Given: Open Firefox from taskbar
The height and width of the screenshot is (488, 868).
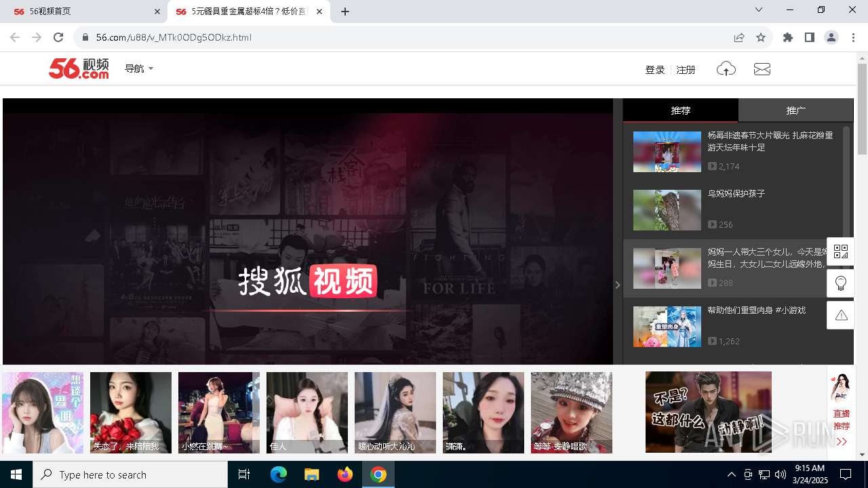Looking at the screenshot, I should (345, 474).
